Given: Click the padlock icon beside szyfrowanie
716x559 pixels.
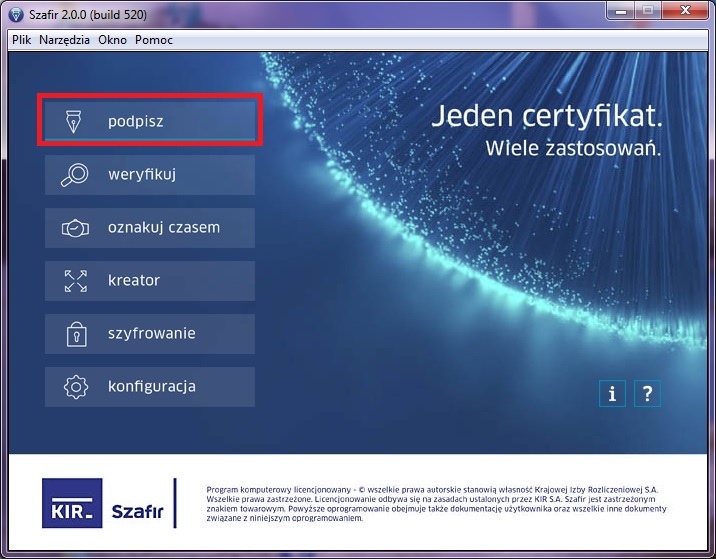Looking at the screenshot, I should click(x=76, y=334).
